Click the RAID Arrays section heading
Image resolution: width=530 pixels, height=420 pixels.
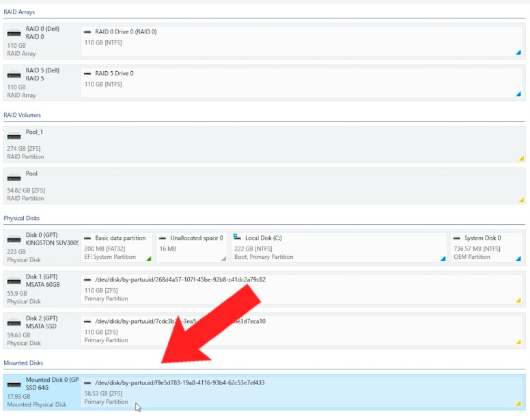pyautogui.click(x=19, y=12)
